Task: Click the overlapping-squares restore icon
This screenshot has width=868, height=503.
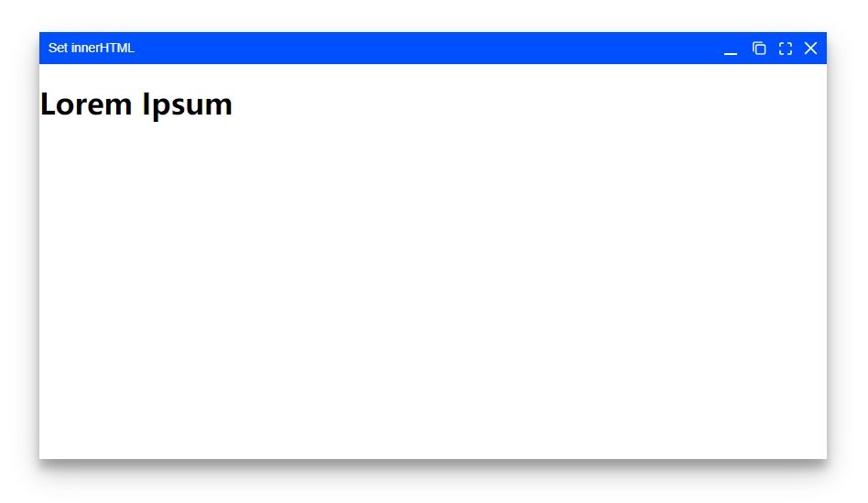Action: [x=759, y=49]
